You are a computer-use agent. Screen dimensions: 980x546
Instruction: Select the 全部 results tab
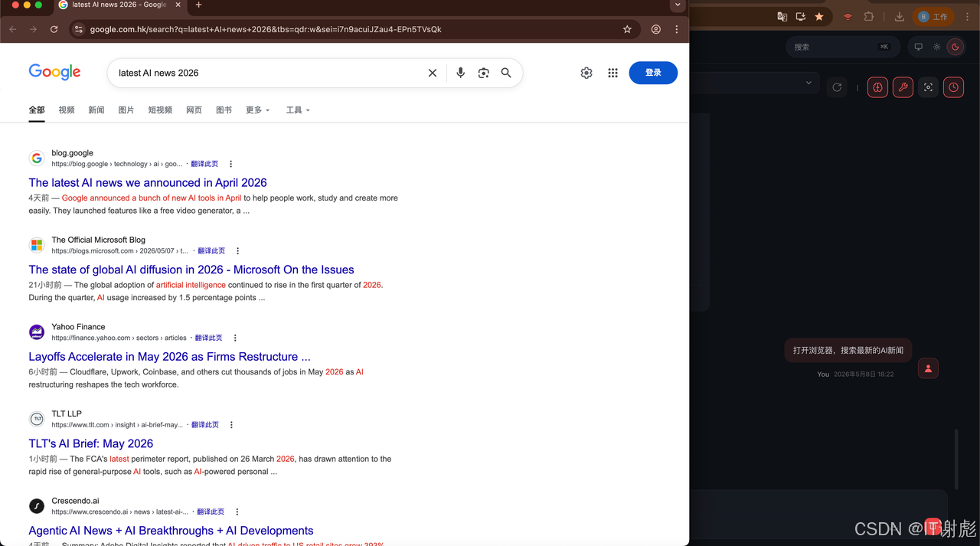point(37,110)
